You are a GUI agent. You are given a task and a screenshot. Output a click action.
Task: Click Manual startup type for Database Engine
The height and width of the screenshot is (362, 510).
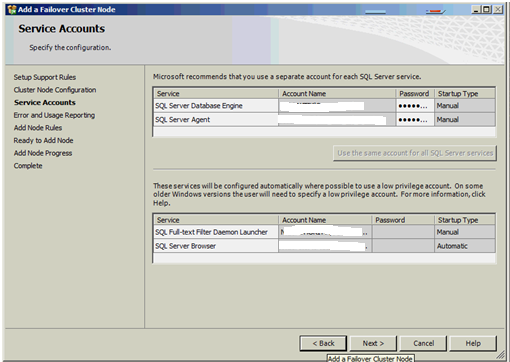pos(465,106)
